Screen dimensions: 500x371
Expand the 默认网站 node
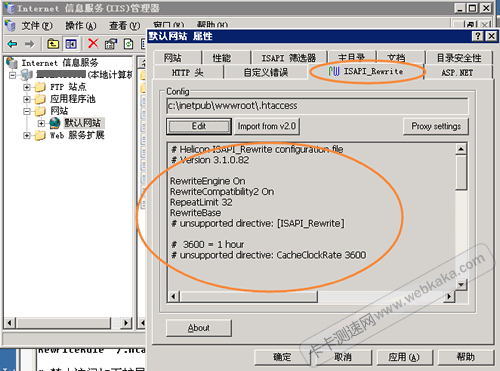pyautogui.click(x=41, y=123)
